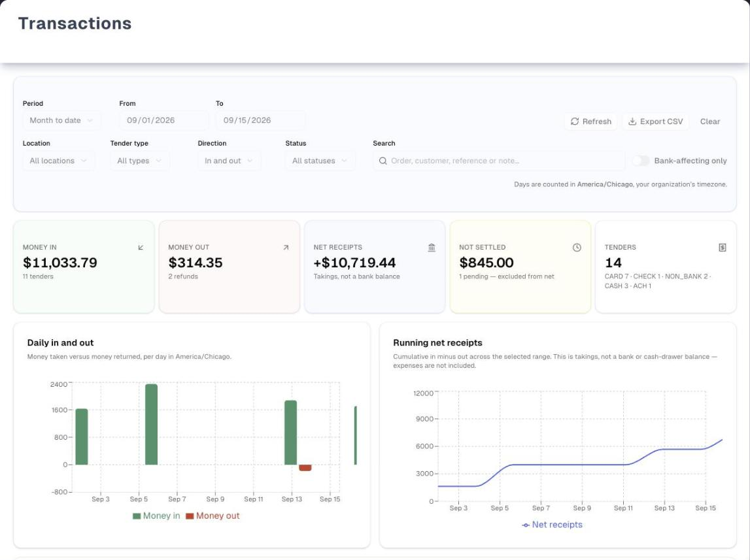
Task: Click the search magnifier icon
Action: [383, 161]
